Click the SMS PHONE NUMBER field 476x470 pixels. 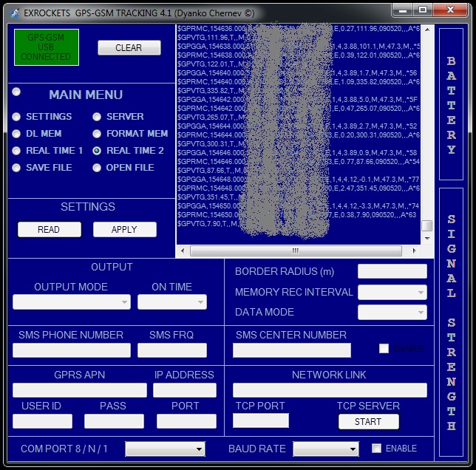click(72, 350)
